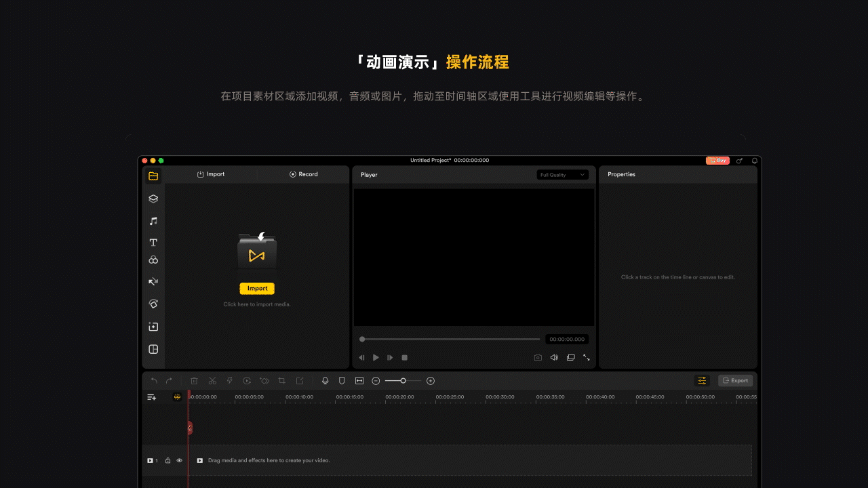Step back to previous frame

pos(361,357)
